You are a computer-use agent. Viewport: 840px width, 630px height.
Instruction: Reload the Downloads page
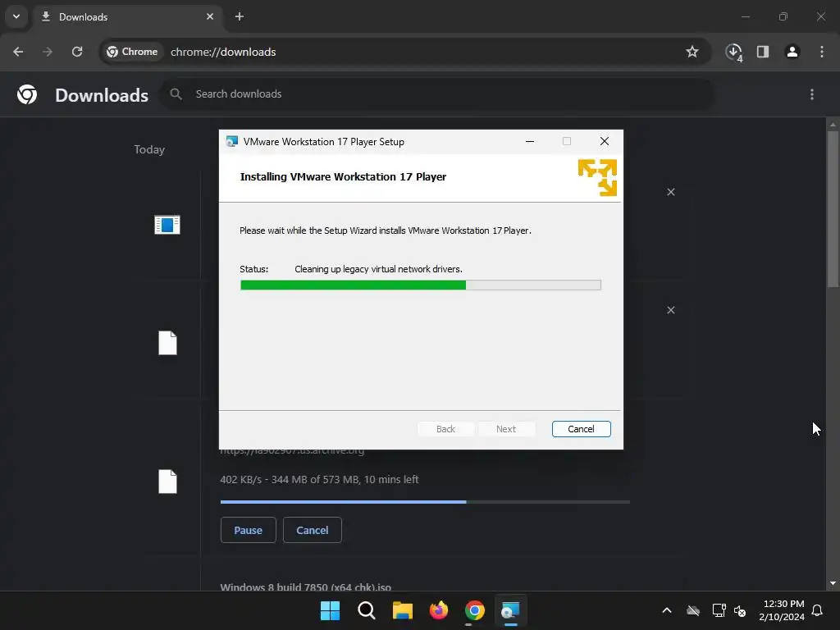click(77, 52)
